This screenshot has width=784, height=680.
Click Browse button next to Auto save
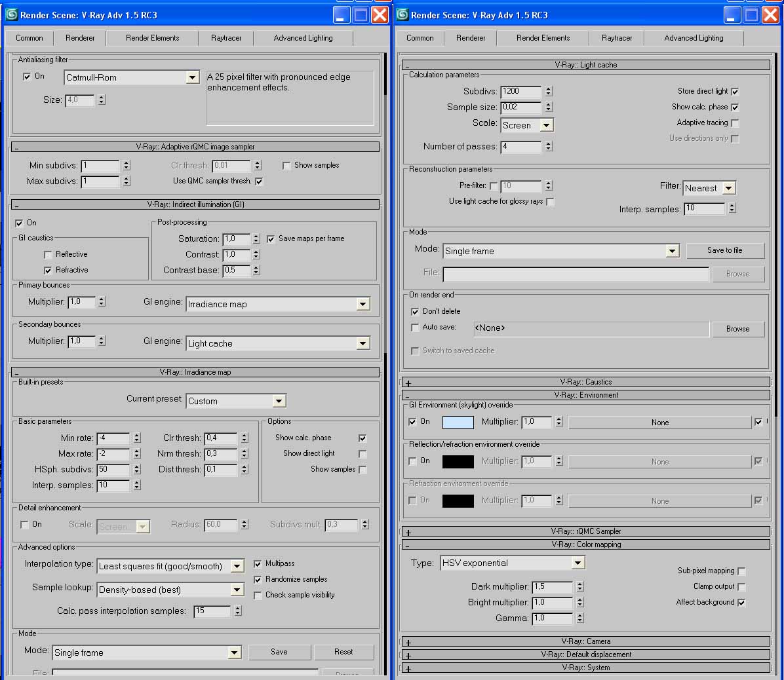[x=737, y=329]
